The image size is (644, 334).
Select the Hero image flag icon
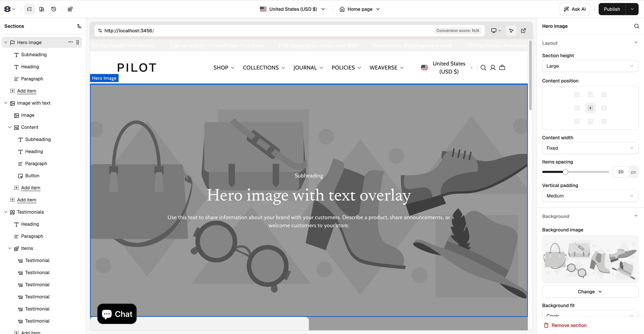[x=12, y=43]
